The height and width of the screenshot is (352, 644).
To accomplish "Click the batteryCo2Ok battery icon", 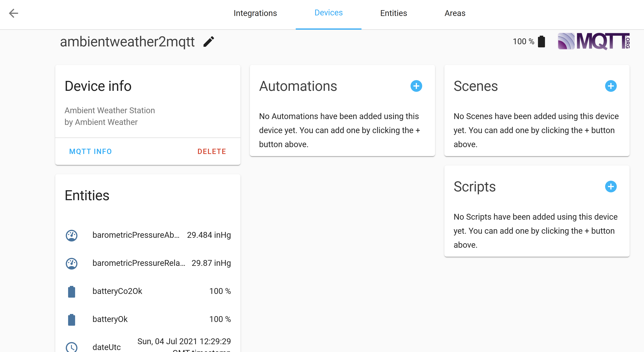I will 71,291.
